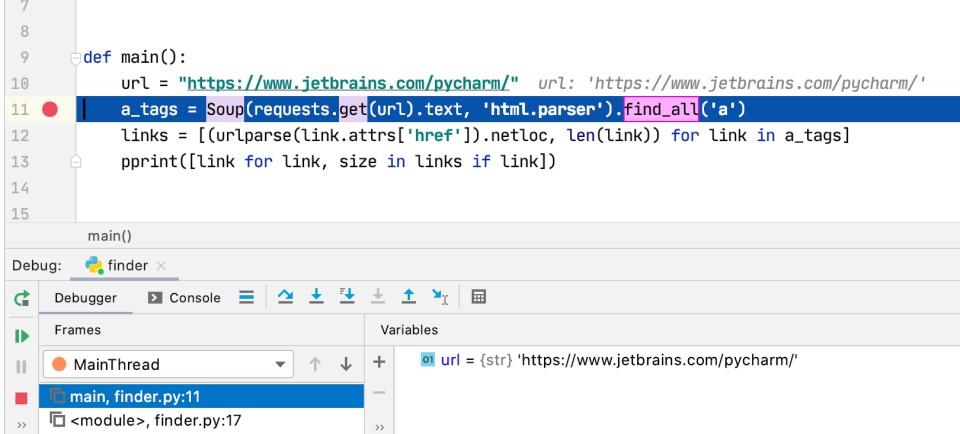This screenshot has width=960, height=434.
Task: Open the Evaluate Expression calculator
Action: (479, 297)
